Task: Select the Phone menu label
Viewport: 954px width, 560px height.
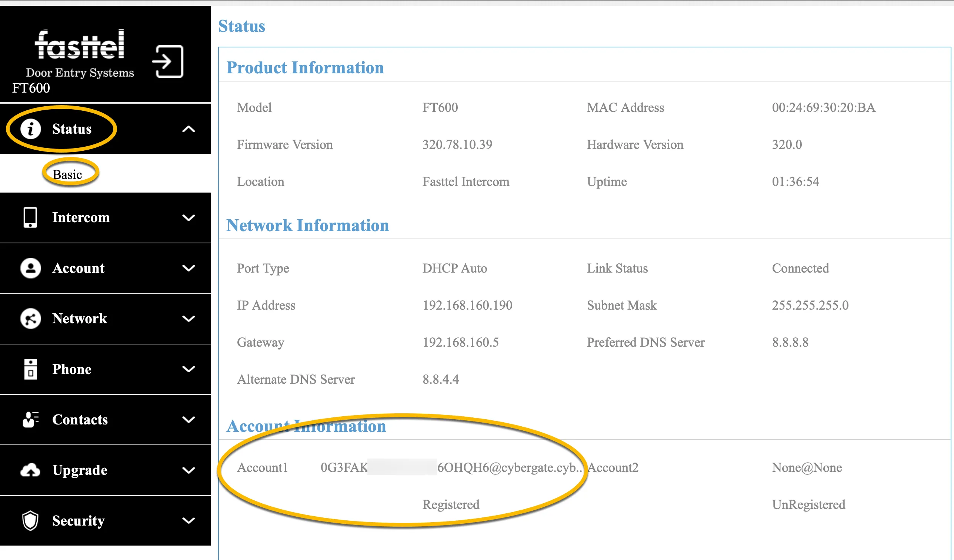Action: [72, 369]
